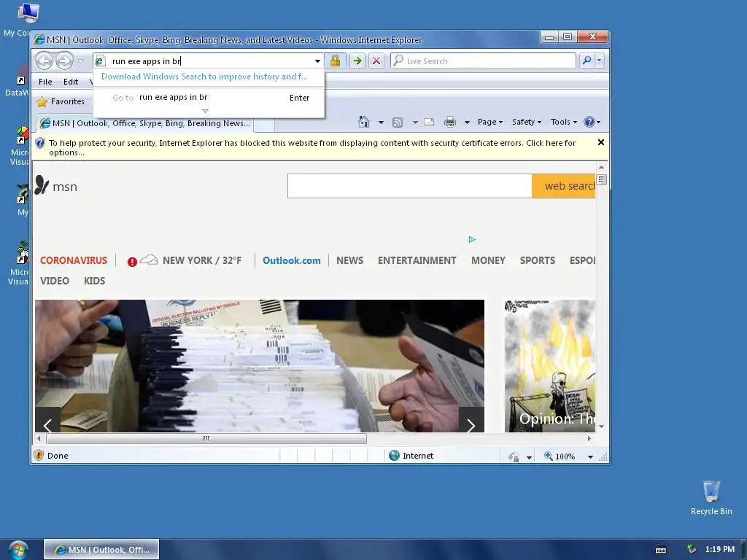Open the Tools menu
747x560 pixels.
click(564, 122)
